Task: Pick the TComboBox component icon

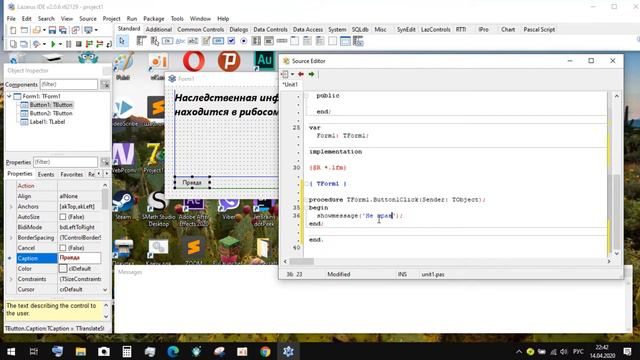Action: pyautogui.click(x=269, y=41)
